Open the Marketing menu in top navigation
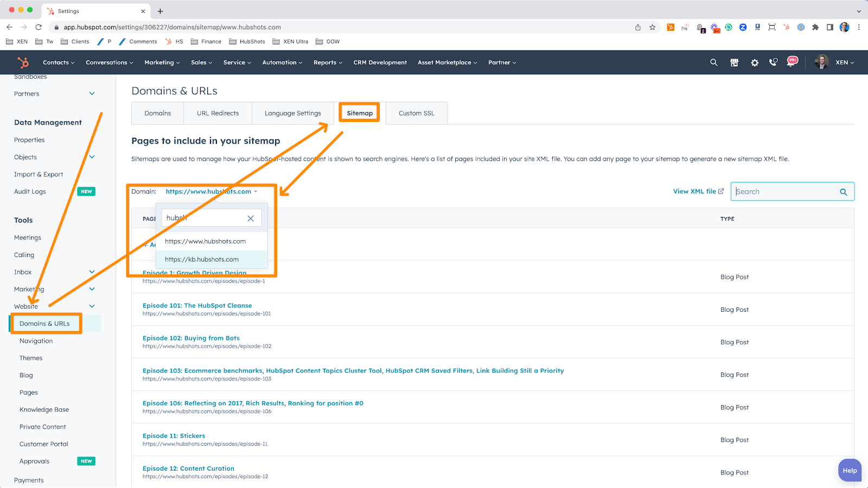Screen dimensions: 868x488 click(x=162, y=62)
